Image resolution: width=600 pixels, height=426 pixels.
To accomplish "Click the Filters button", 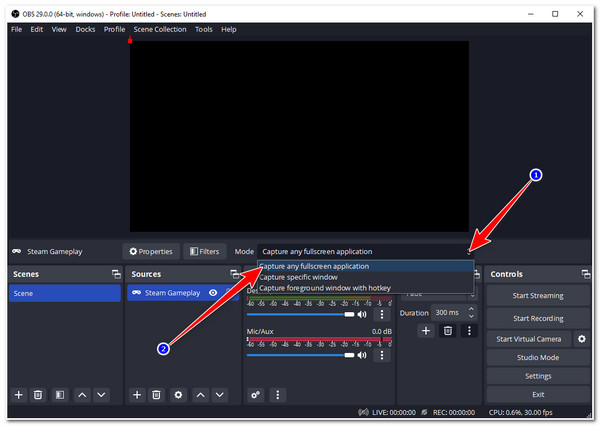I will 205,251.
